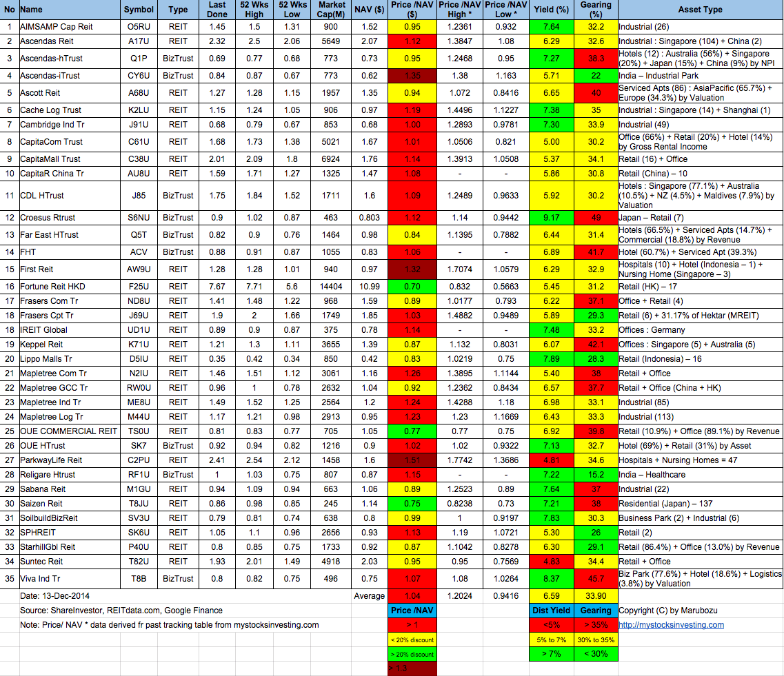Click the 'Keppel Reit' name cell
Image resolution: width=784 pixels, height=676 pixels.
coord(70,345)
